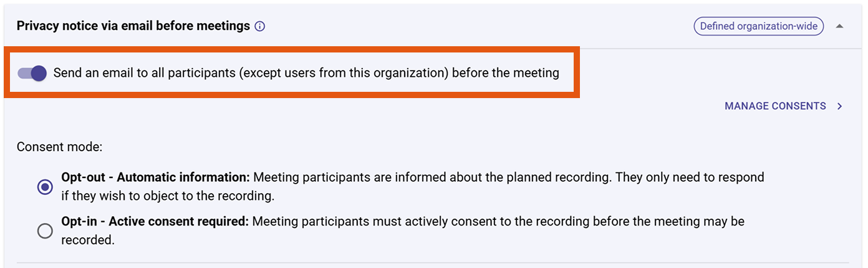Disable the send email to participants toggle

pos(32,73)
